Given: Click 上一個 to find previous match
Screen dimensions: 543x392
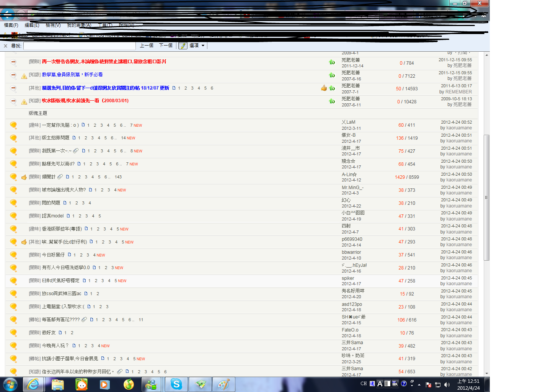Looking at the screenshot, I should [x=147, y=46].
